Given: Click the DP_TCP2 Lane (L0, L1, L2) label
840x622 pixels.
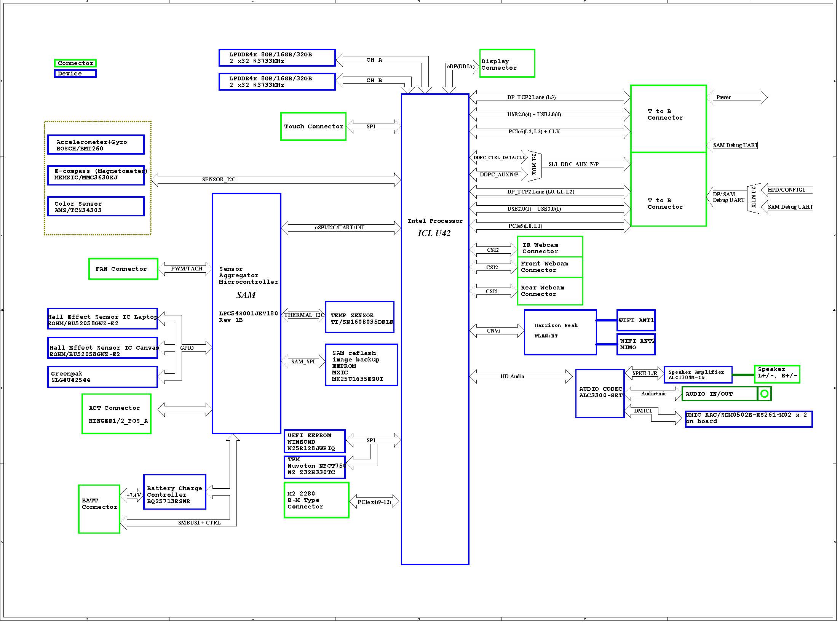Looking at the screenshot, I should point(541,192).
